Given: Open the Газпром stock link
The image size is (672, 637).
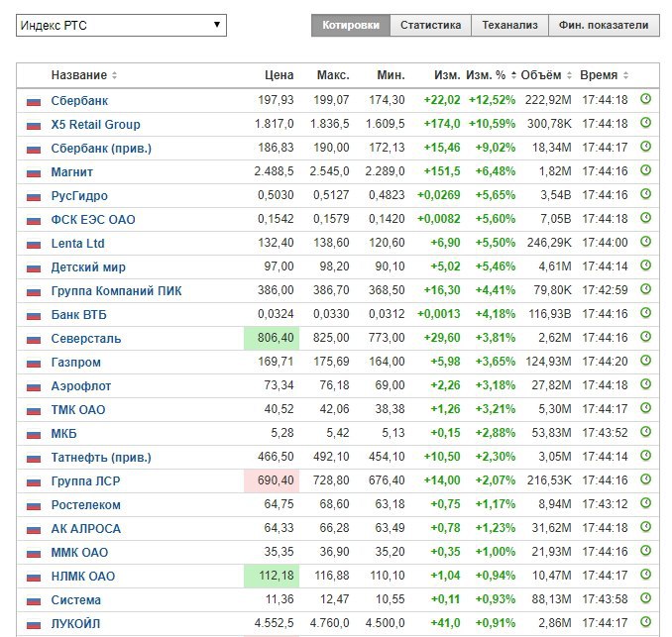Looking at the screenshot, I should point(76,363).
